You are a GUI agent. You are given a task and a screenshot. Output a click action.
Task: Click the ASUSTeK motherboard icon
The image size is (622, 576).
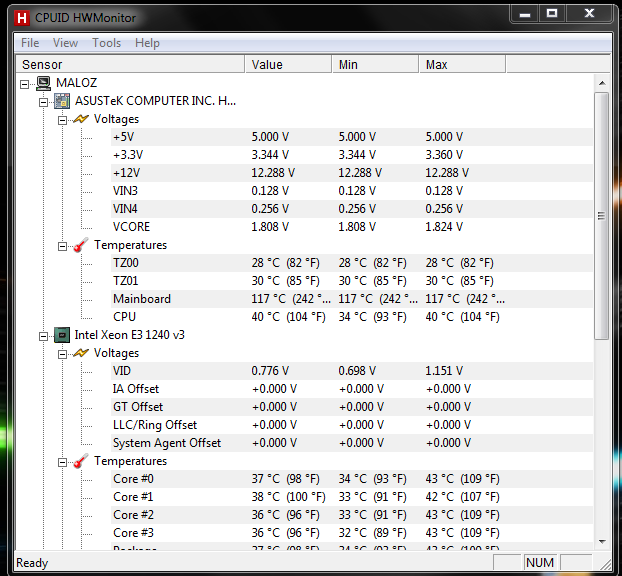(62, 101)
